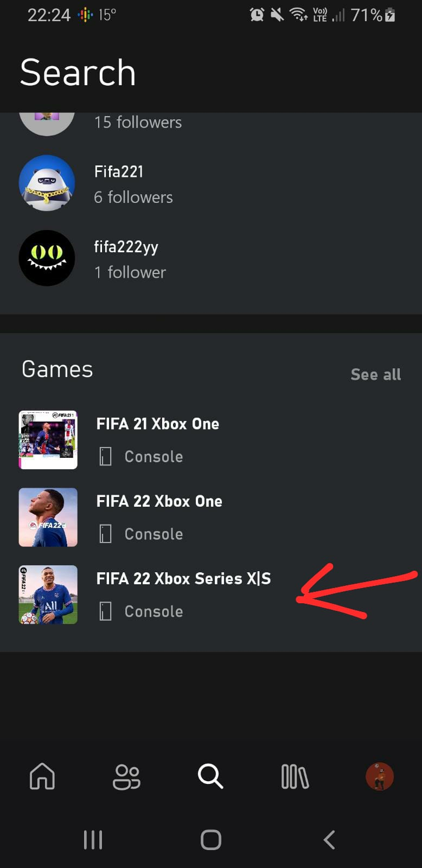Open the fifa222yy user profile
This screenshot has width=422, height=868.
(126, 247)
